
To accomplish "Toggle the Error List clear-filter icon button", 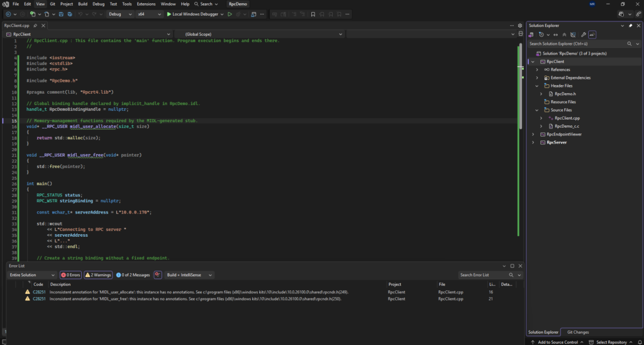I will (158, 274).
